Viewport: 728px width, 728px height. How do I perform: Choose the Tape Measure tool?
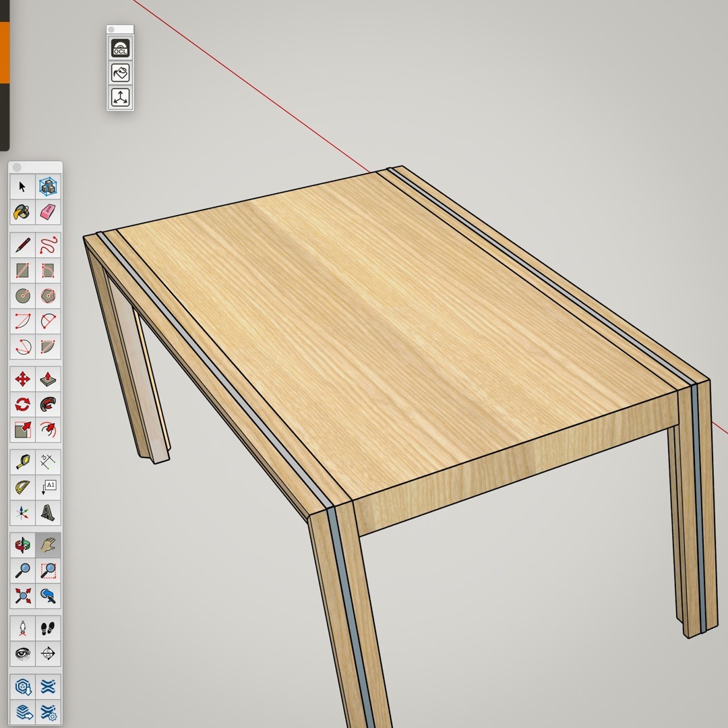(22, 462)
